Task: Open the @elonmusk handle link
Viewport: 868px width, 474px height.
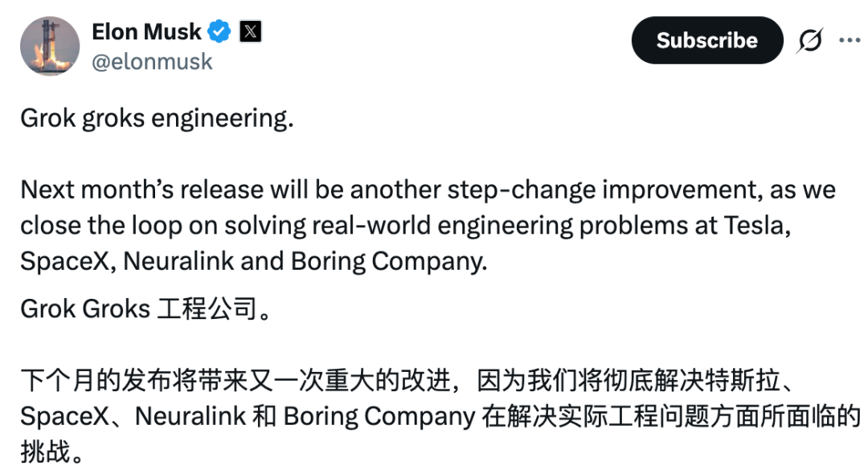Action: click(152, 62)
